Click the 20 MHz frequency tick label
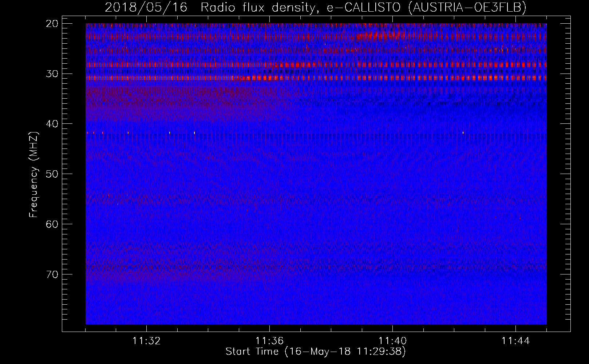 click(52, 24)
